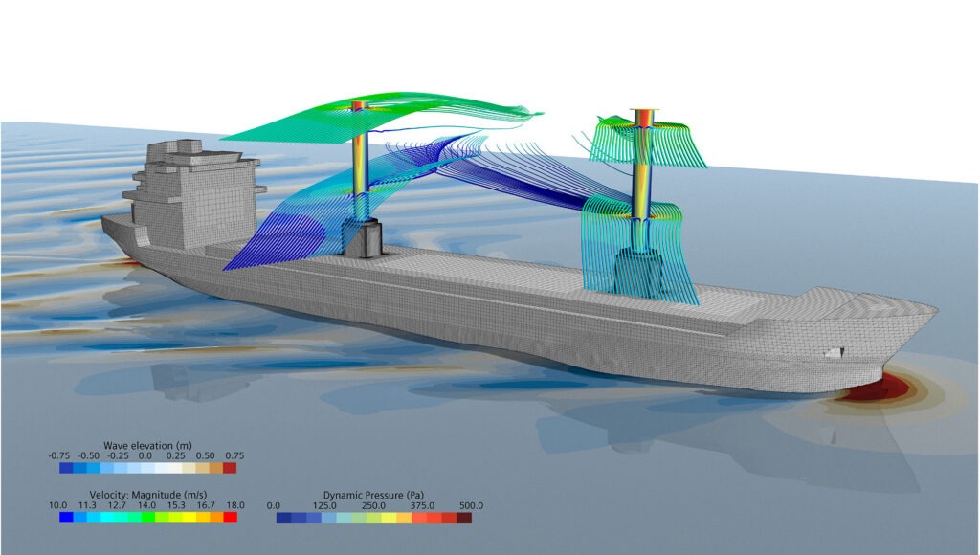The height and width of the screenshot is (555, 980).
Task: Click the 125.0 dynamic pressure value
Action: [324, 505]
